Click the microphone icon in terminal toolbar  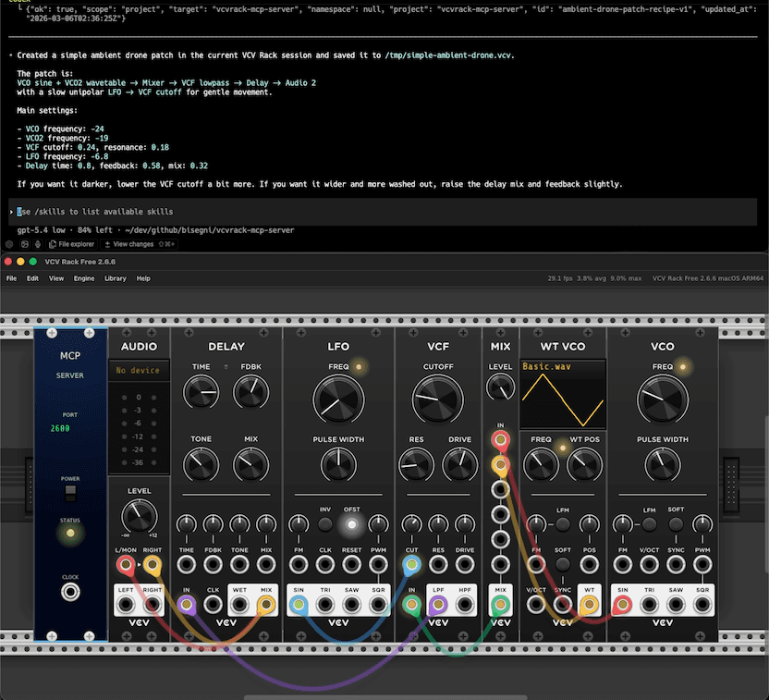point(38,244)
